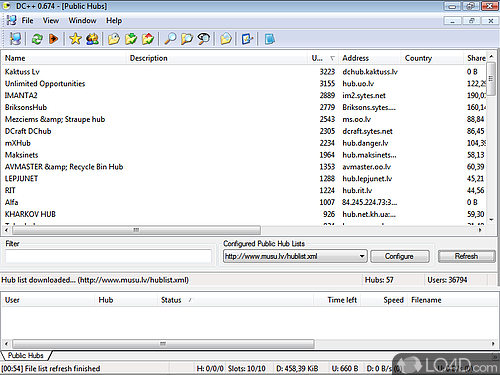500x375 pixels.
Task: Select AVMASTER &amp; Recycle Bin Hub row
Action: tap(244, 167)
